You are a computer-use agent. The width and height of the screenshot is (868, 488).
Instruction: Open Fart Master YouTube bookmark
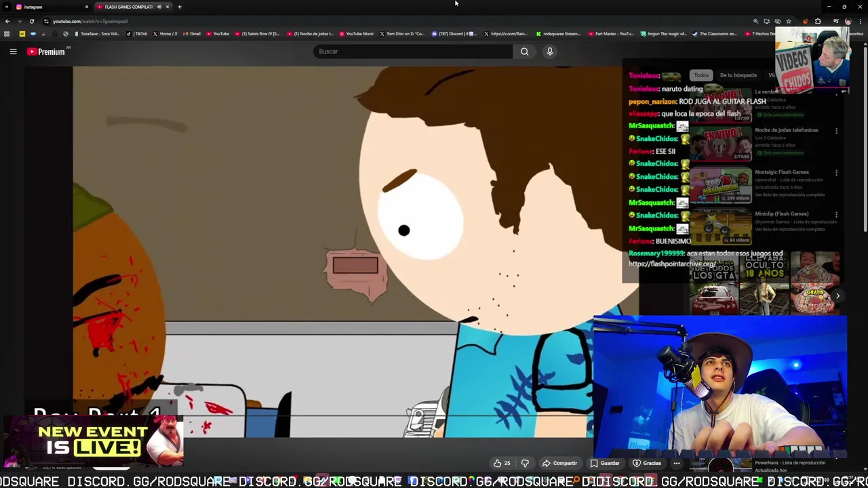pyautogui.click(x=611, y=34)
